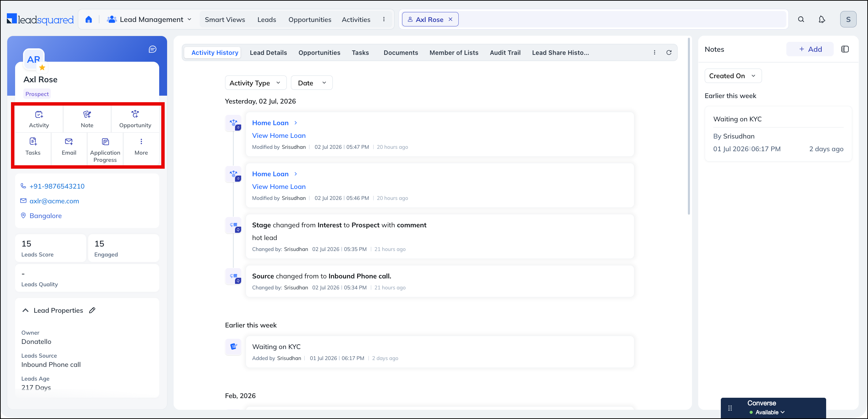Viewport: 868px width, 419px height.
Task: Open the first View Home Loan link
Action: pyautogui.click(x=279, y=135)
